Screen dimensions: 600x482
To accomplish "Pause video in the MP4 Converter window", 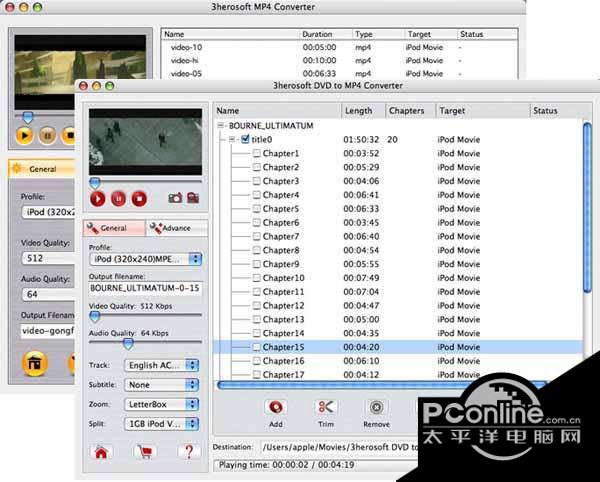I will tap(47, 135).
